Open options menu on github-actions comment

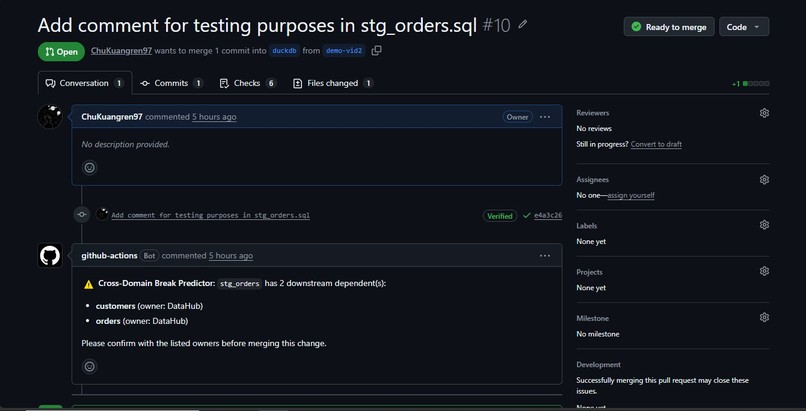(545, 256)
